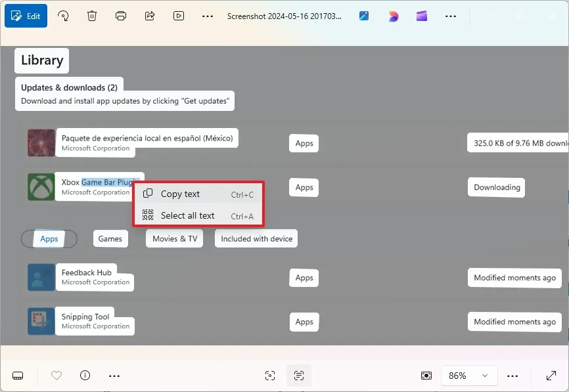Open more options in the top toolbar

click(x=206, y=16)
